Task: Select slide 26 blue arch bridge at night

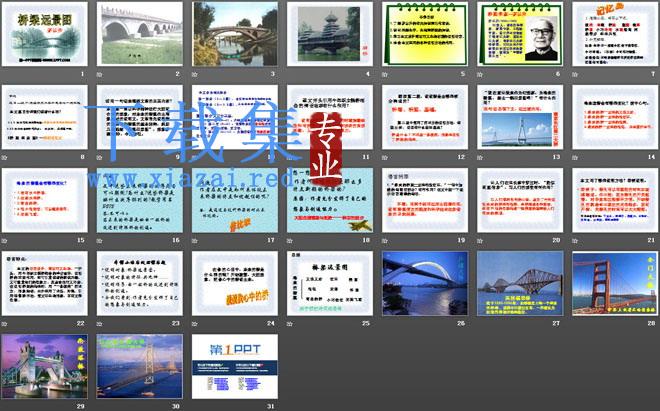Action: tap(425, 283)
